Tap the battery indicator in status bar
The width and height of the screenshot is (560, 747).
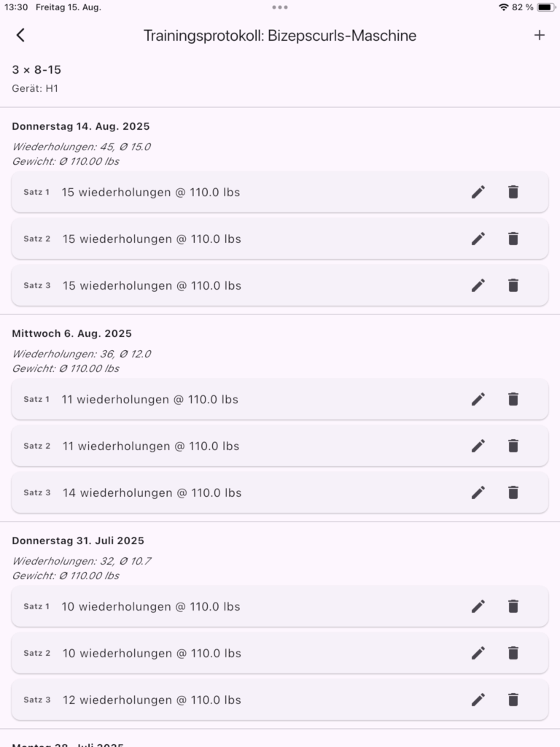546,7
